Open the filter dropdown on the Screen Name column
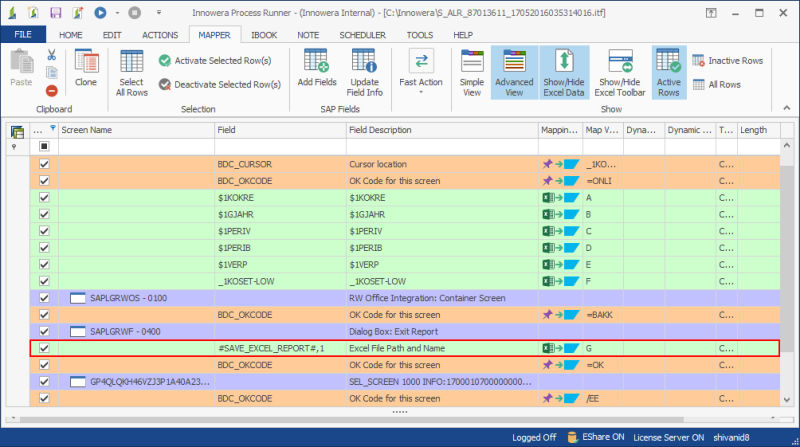800x447 pixels. click(x=52, y=128)
